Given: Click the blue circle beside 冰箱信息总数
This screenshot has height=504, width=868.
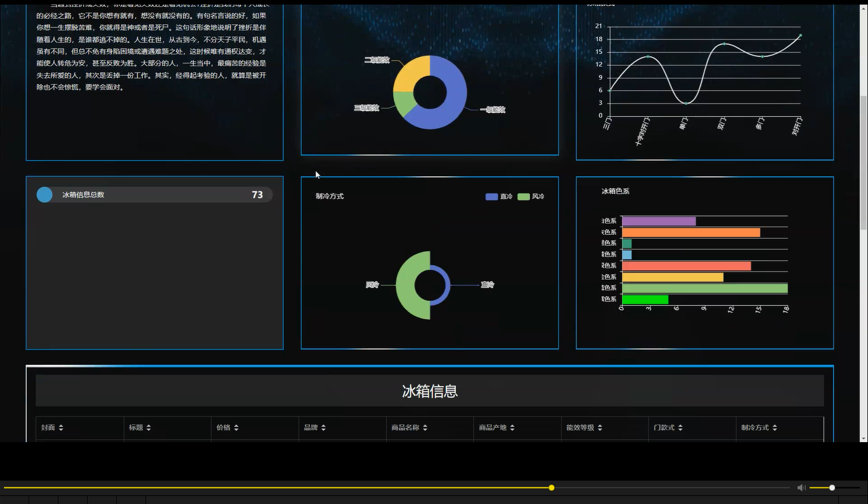Looking at the screenshot, I should [45, 195].
